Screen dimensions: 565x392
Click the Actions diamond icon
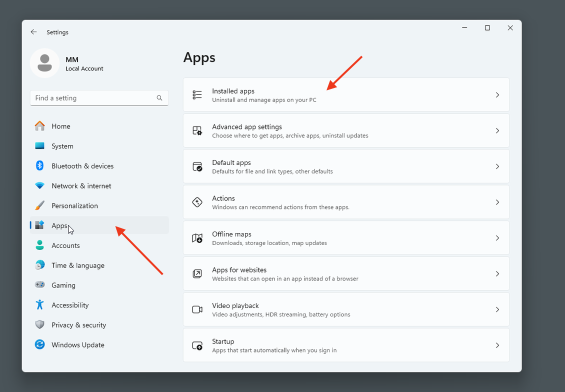click(197, 202)
